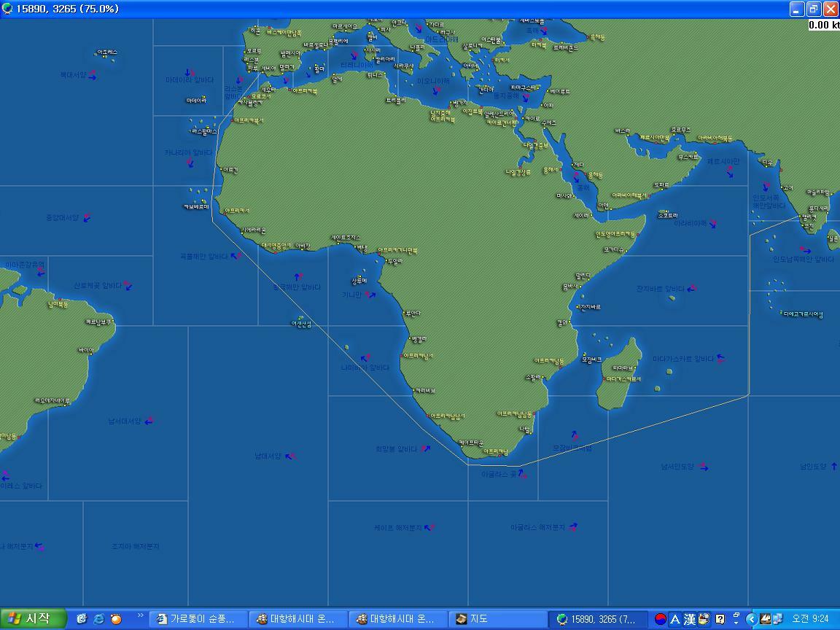This screenshot has height=630, width=840.
Task: Open the map window's title bar icon
Action: [8, 9]
